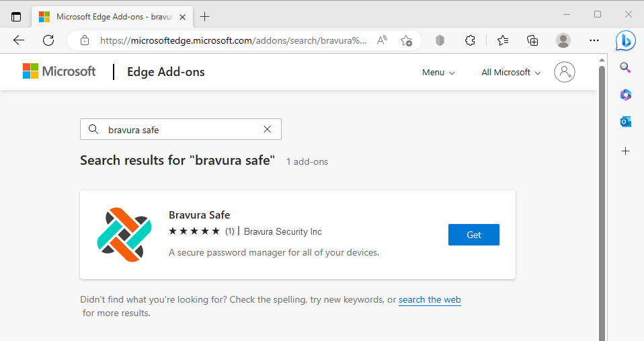
Task: Open Favorites star list icon
Action: pyautogui.click(x=503, y=40)
